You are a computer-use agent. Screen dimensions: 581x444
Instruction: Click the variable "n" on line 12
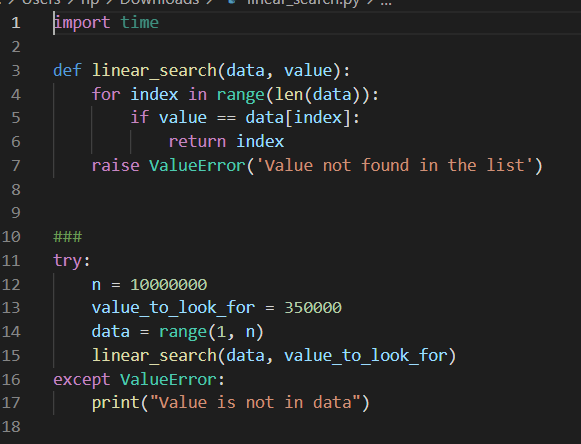[x=96, y=285]
